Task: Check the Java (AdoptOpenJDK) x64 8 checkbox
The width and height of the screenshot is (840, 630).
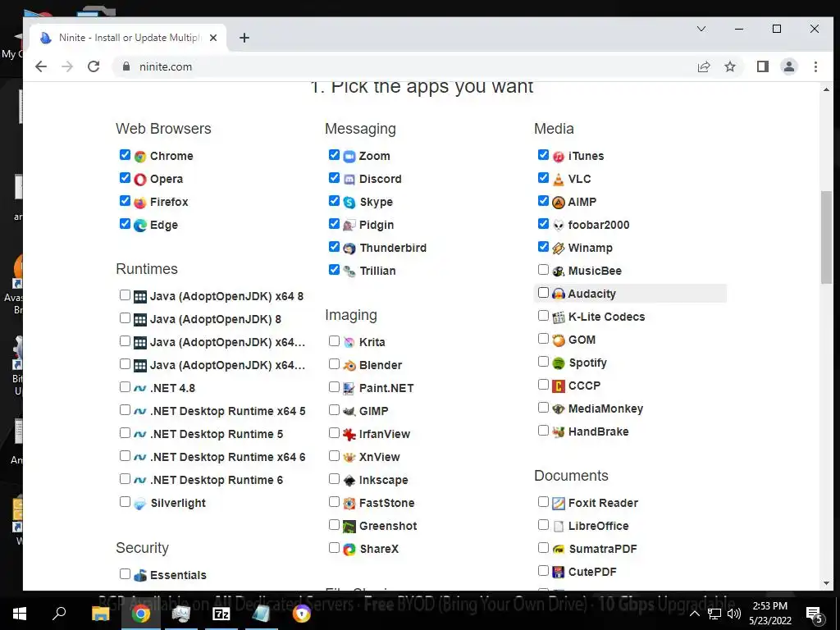Action: (x=125, y=295)
